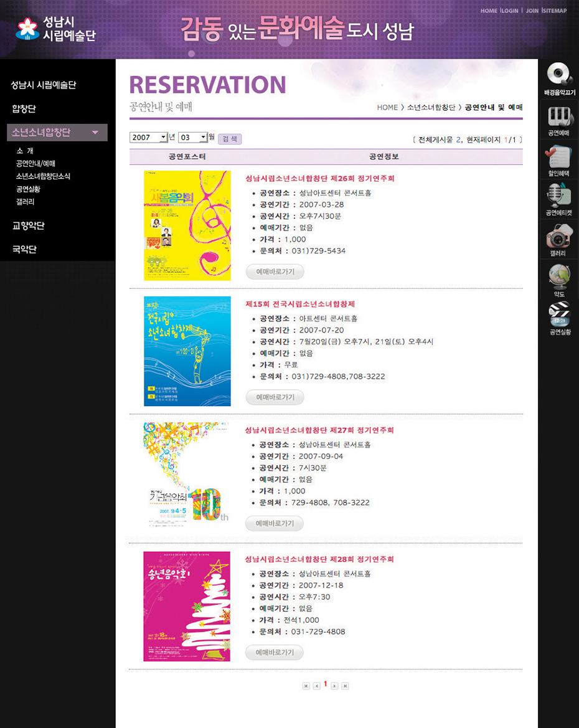Open the 공연실황 clapperboard icon
This screenshot has height=728, width=579.
click(559, 314)
